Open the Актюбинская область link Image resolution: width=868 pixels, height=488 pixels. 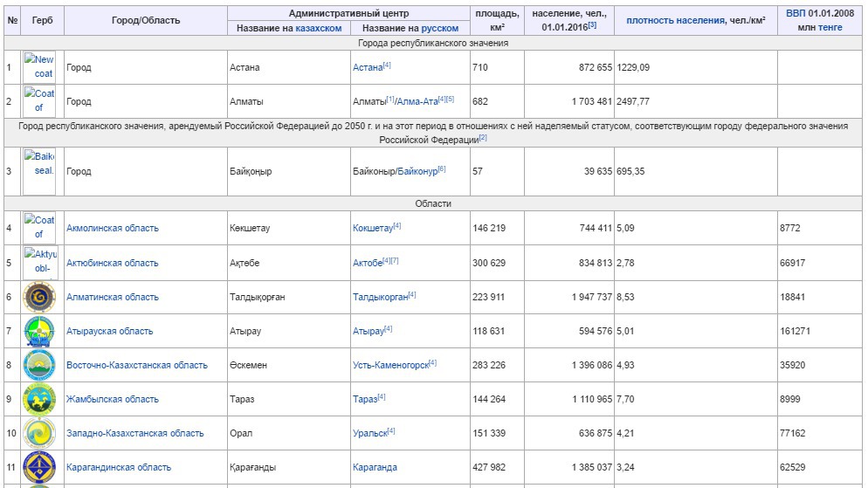click(x=112, y=263)
